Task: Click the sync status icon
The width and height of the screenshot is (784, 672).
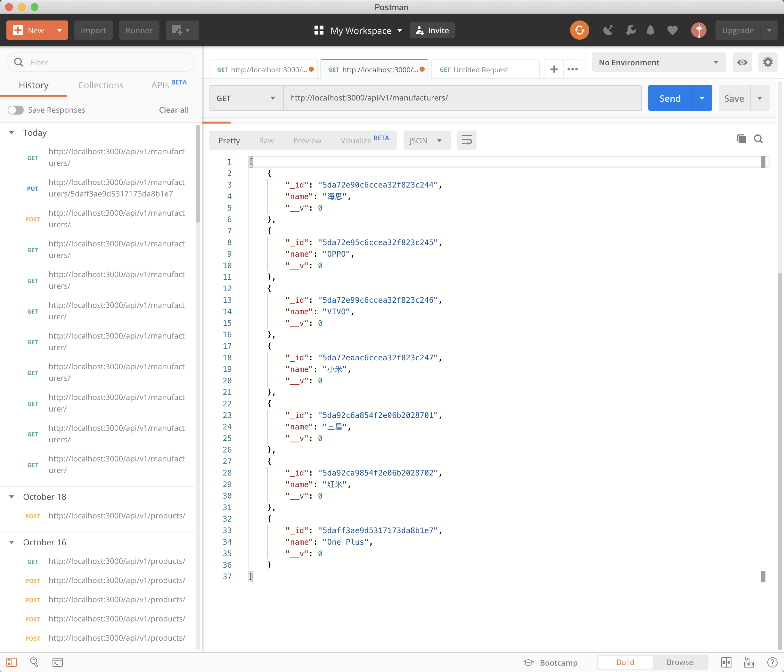Action: (x=579, y=30)
